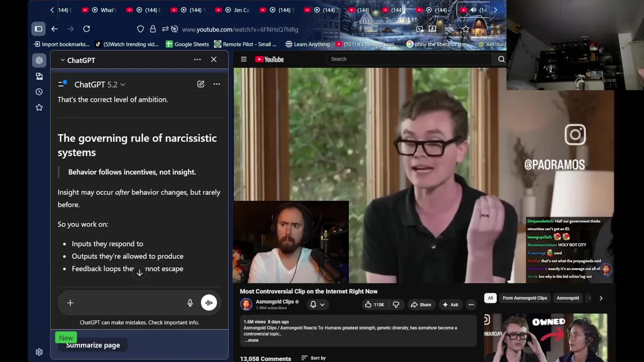Open sidebar settings gear icon

pyautogui.click(x=39, y=352)
